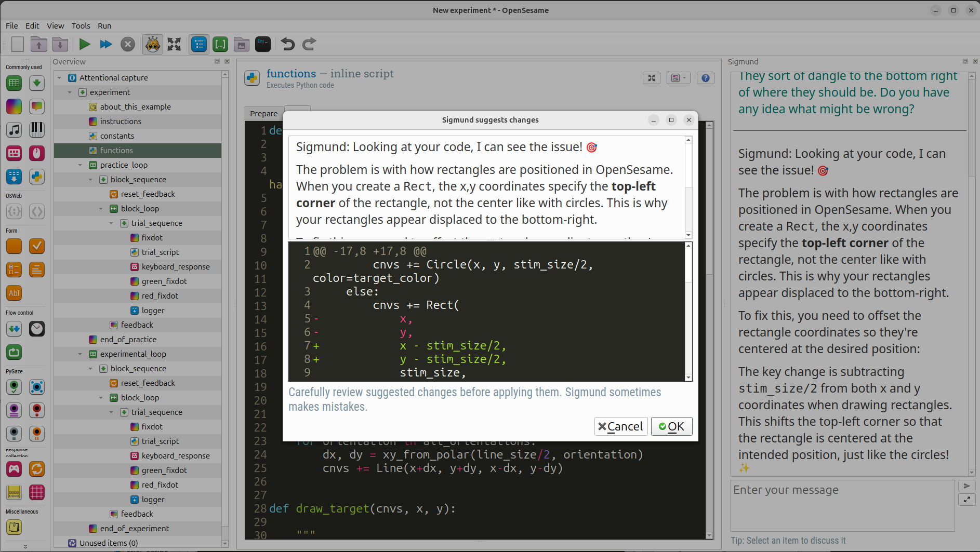Viewport: 980px width, 552px height.
Task: Open the Edit menu
Action: click(32, 26)
